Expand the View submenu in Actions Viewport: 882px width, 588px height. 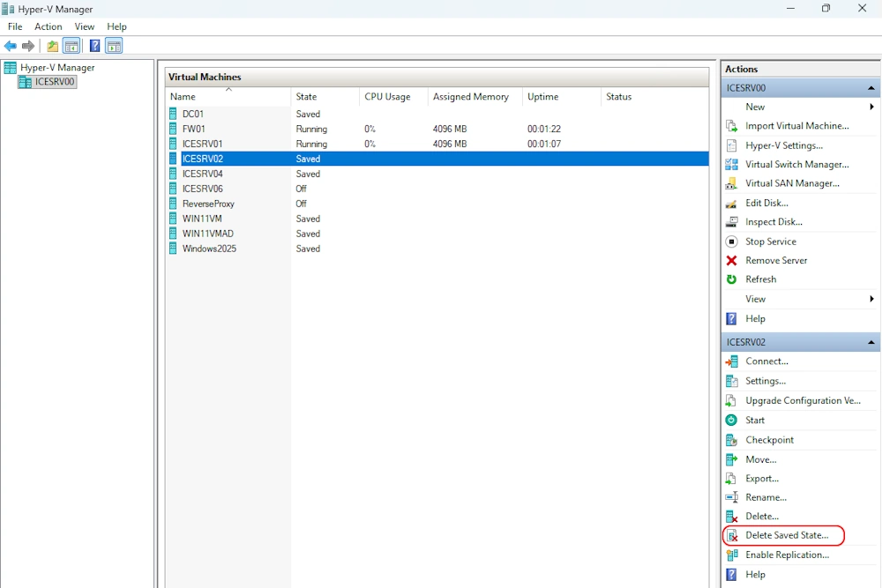click(871, 299)
